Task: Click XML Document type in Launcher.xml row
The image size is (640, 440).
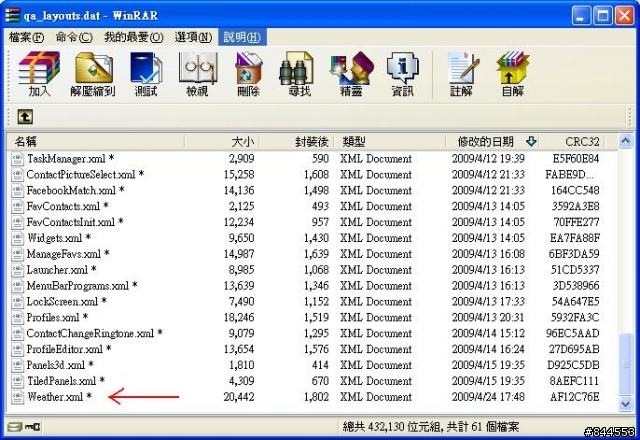Action: click(376, 270)
